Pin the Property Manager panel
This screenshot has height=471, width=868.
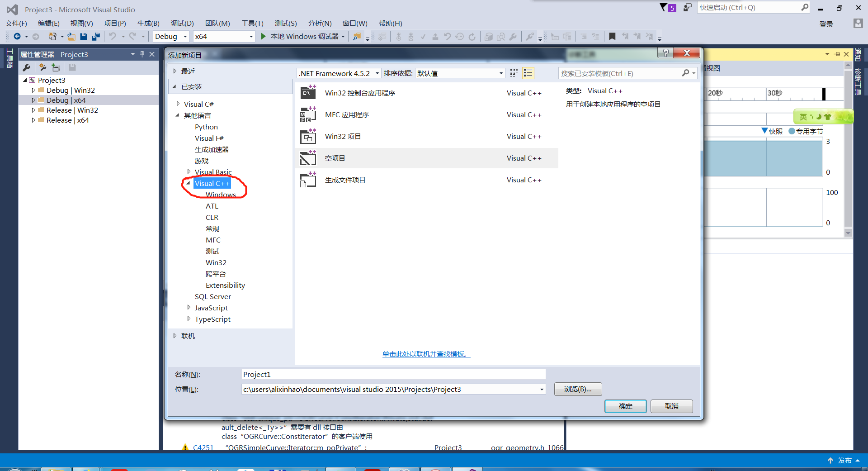click(x=142, y=54)
